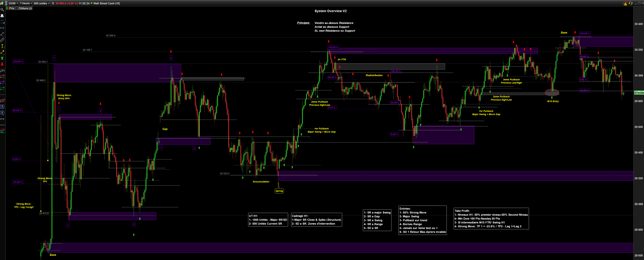This screenshot has height=260, width=644.
Task: Pick the red down arrow drawing tool
Action: click(x=2, y=64)
